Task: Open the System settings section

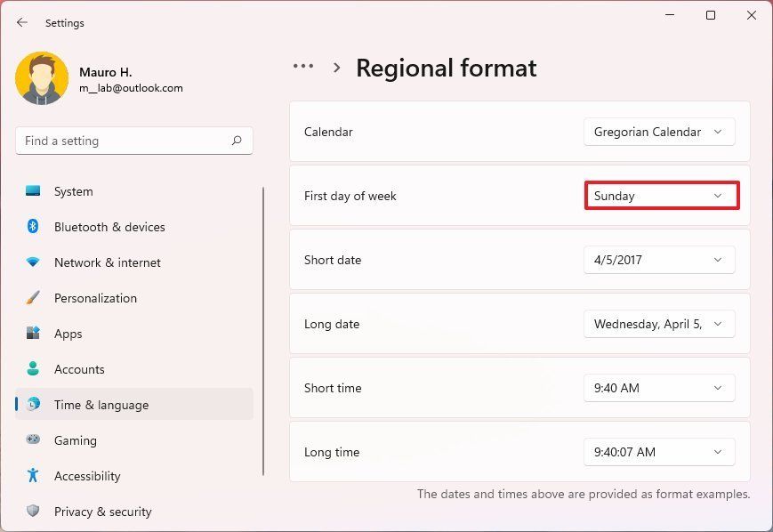Action: 73,191
